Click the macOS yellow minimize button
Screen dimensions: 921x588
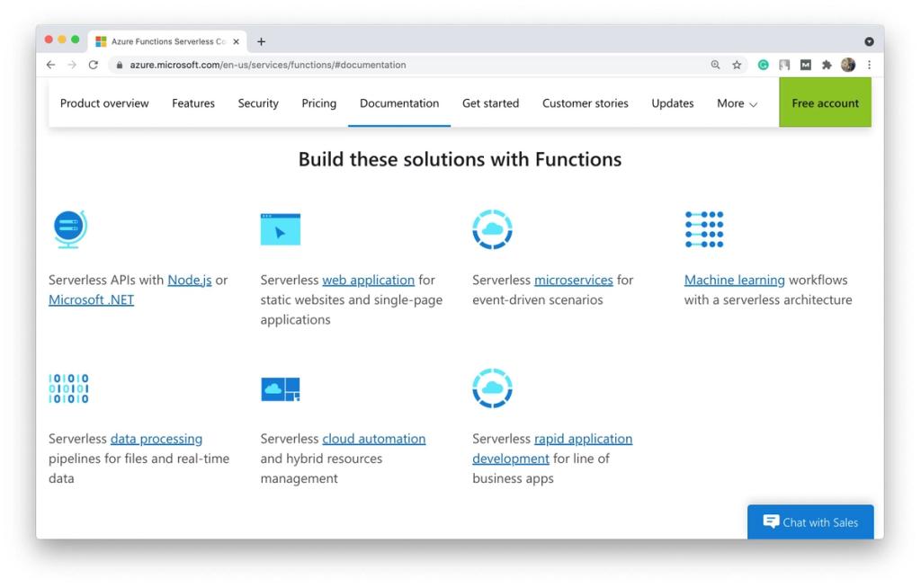tap(62, 40)
